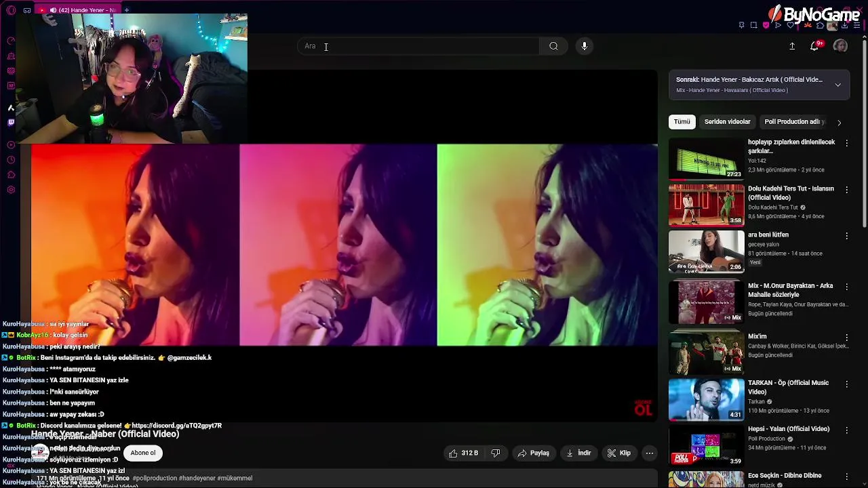Select the Poll Production filter chip
The height and width of the screenshot is (488, 868).
click(793, 122)
